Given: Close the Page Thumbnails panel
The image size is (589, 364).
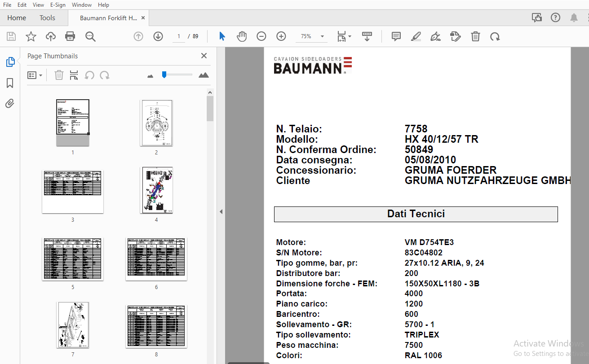Looking at the screenshot, I should pos(204,56).
